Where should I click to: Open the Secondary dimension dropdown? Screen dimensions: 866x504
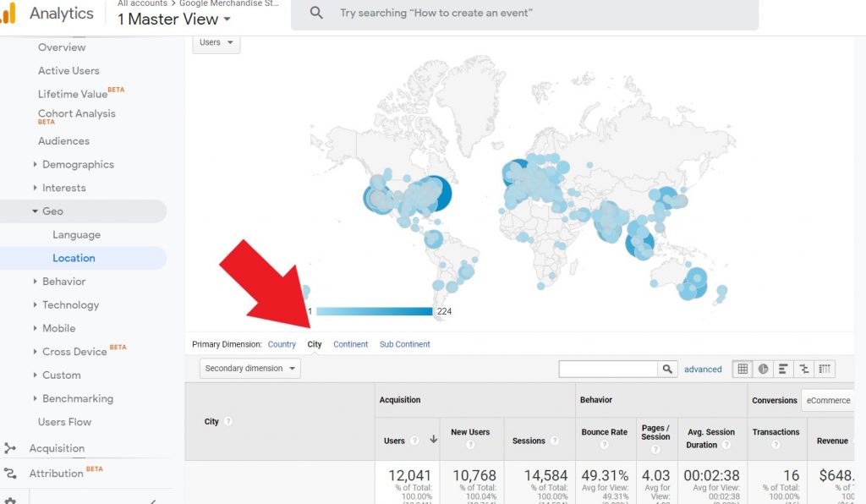pyautogui.click(x=249, y=368)
